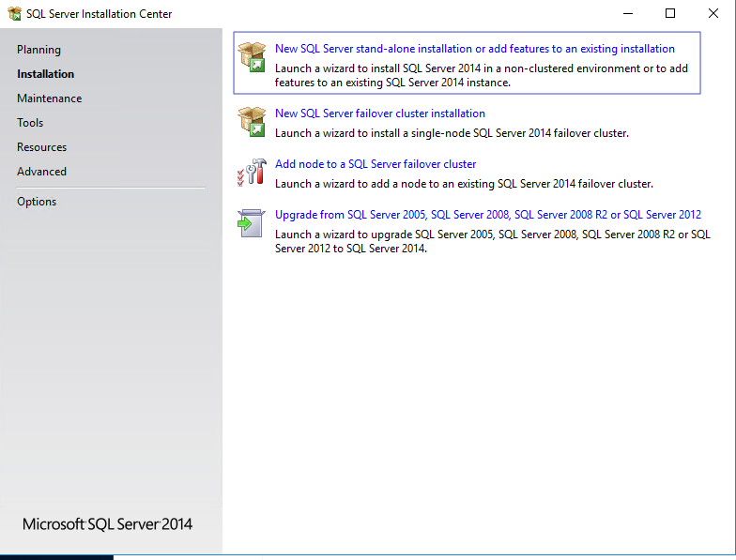Open the Options page
736x560 pixels.
pos(37,202)
